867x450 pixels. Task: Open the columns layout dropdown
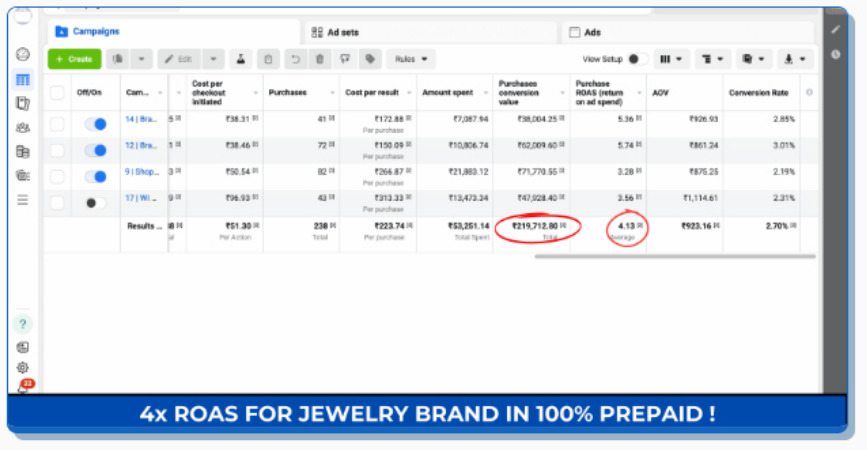(671, 59)
